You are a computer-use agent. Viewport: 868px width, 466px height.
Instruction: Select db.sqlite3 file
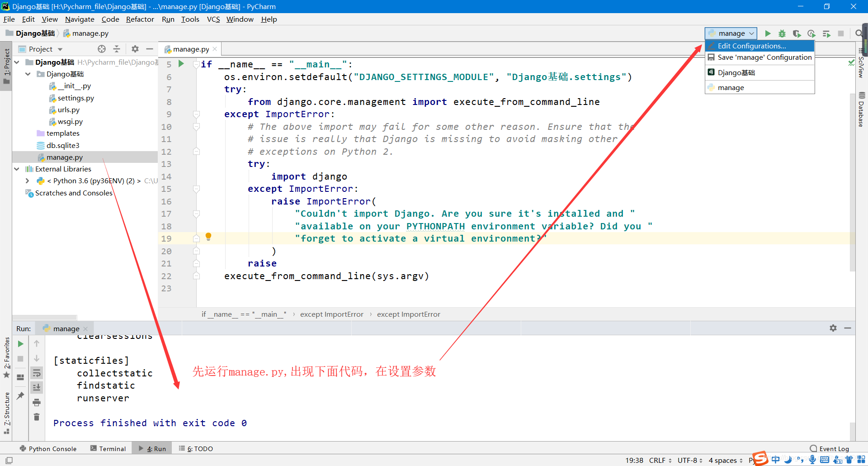tap(63, 145)
